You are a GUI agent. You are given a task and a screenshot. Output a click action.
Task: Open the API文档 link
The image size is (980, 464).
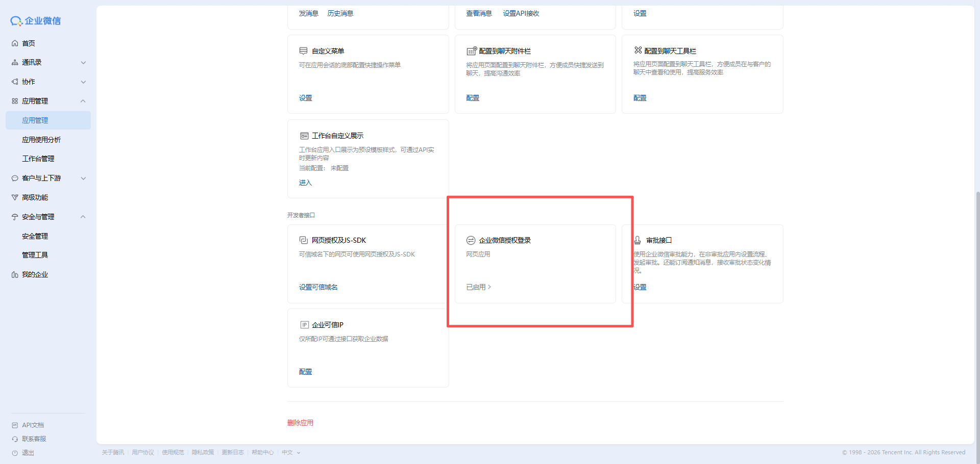click(x=33, y=425)
